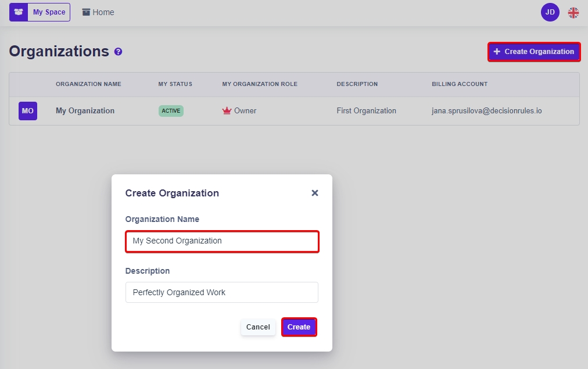Open the Home archive icon
Viewport: 588px width, 369px height.
86,12
